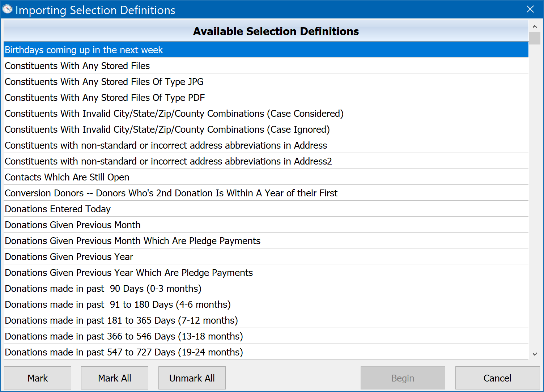544x392 pixels.
Task: Select Donations made in past 91 to 180 Days
Action: coord(266,304)
